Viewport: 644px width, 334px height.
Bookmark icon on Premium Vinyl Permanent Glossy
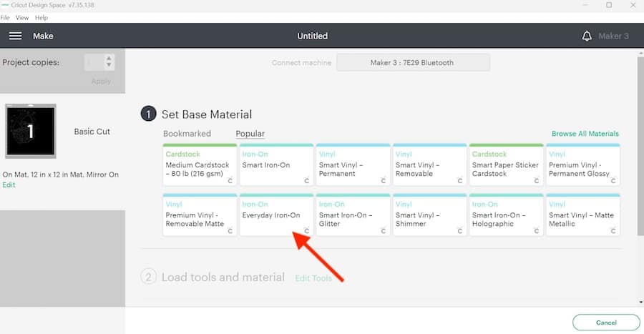pyautogui.click(x=613, y=180)
